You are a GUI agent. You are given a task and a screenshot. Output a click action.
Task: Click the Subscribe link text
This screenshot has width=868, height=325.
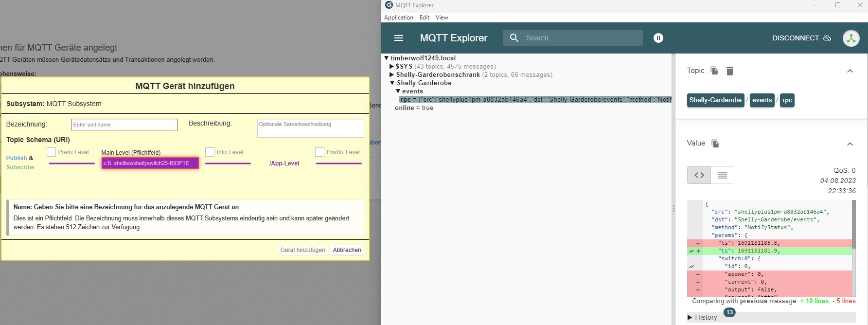click(20, 167)
